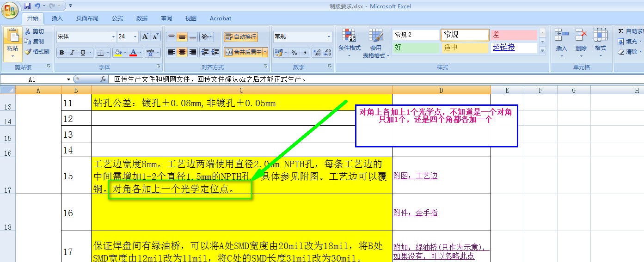Apply the 好 green cell style
Viewport: 644px width, 262px height.
pos(416,47)
